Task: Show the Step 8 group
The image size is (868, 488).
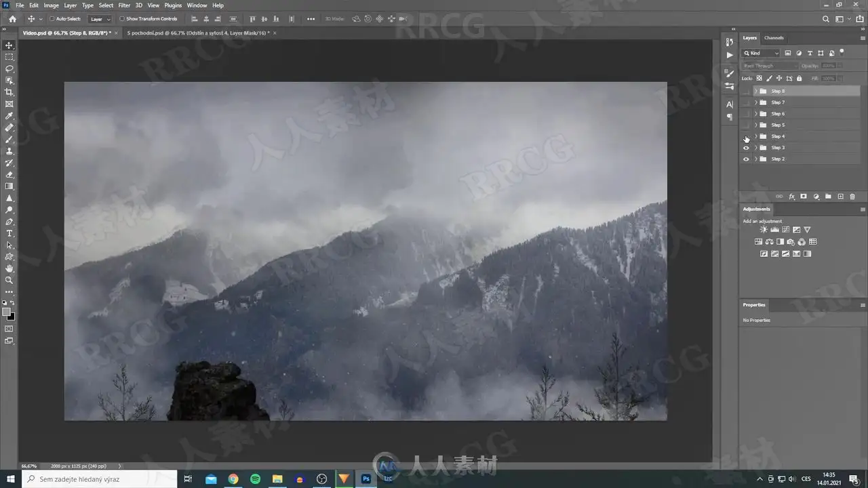Action: (x=746, y=91)
